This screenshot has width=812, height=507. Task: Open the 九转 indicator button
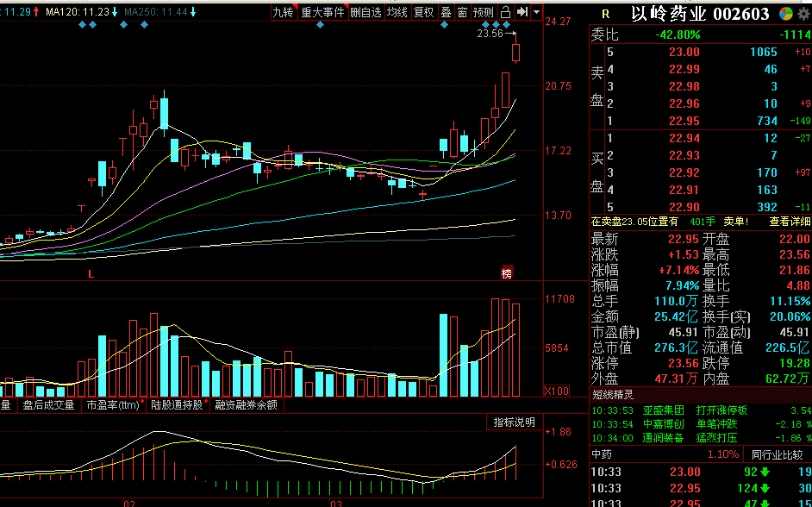(x=284, y=12)
